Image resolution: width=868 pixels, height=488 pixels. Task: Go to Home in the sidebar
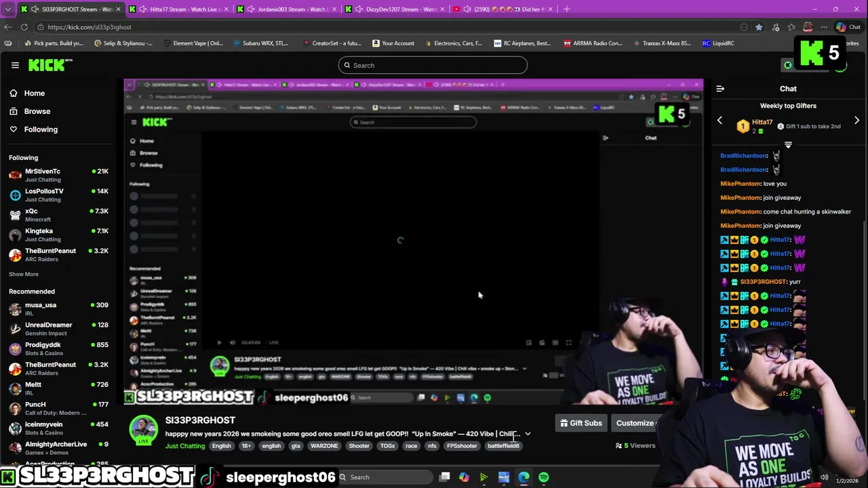click(34, 94)
